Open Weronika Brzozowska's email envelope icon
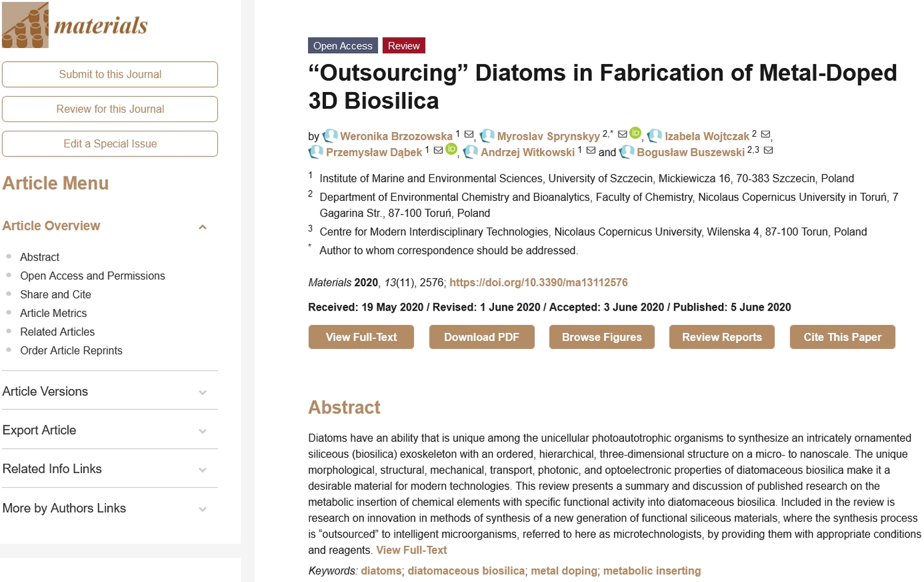Viewport: 924px width, 582px height. [x=469, y=134]
